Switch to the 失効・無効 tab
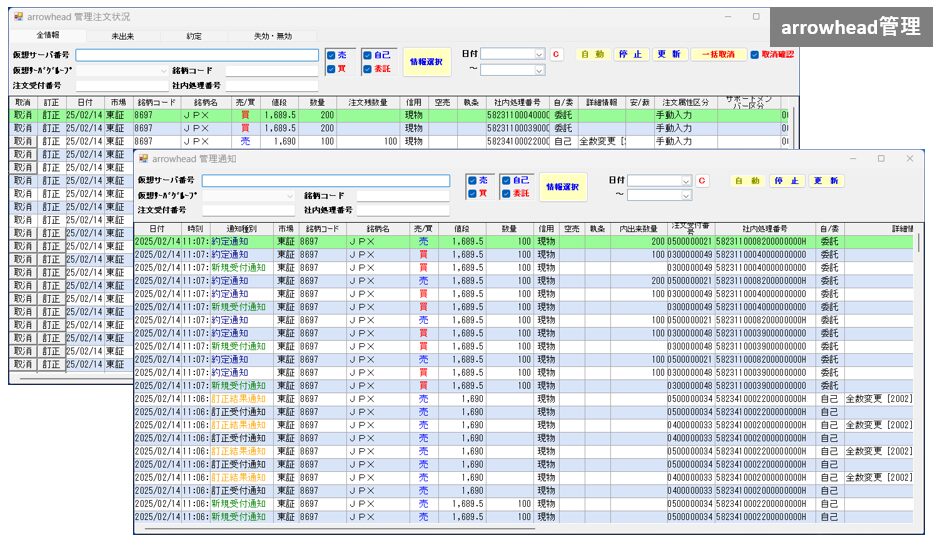The height and width of the screenshot is (547, 939). tap(273, 36)
